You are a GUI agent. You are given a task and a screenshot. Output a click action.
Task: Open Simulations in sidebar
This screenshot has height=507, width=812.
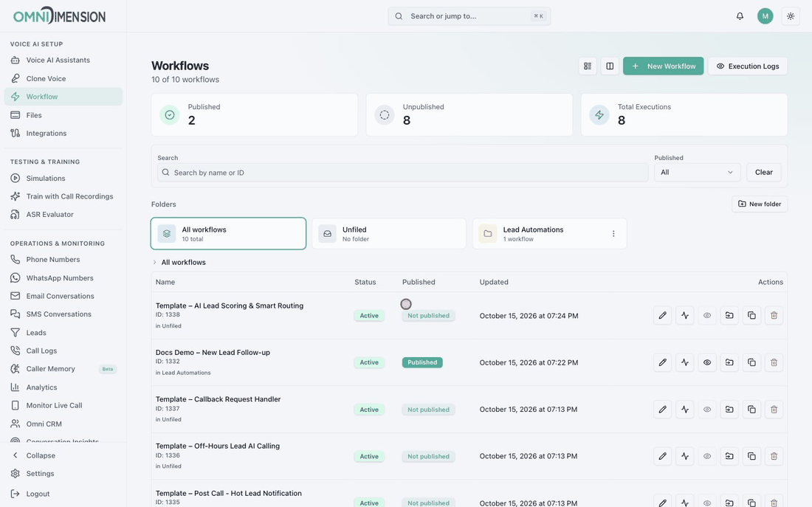[x=63, y=178]
